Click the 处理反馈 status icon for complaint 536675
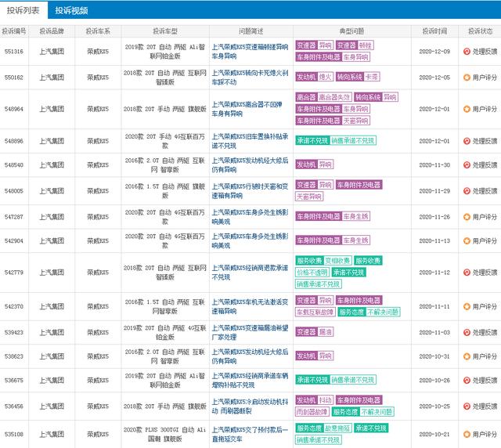Viewport: 501px width, 448px height. click(x=467, y=380)
